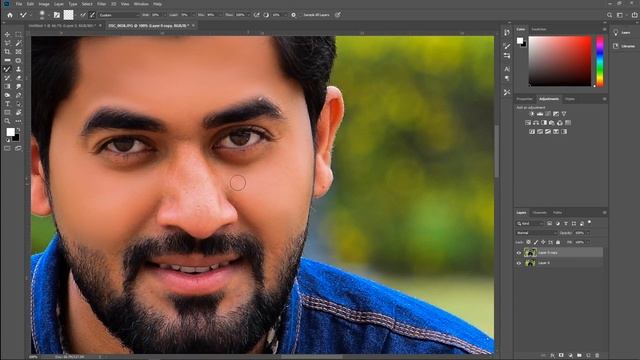Toggle lock image pixels

[x=536, y=242]
